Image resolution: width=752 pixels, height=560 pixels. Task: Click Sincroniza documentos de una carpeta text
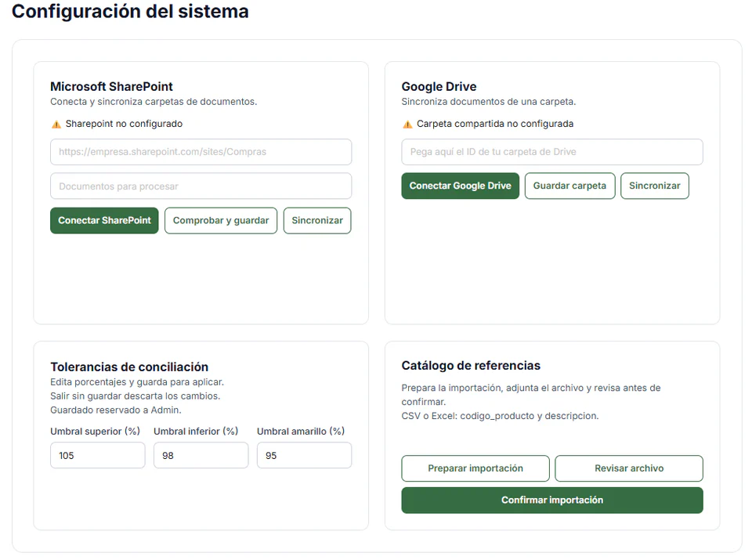488,102
